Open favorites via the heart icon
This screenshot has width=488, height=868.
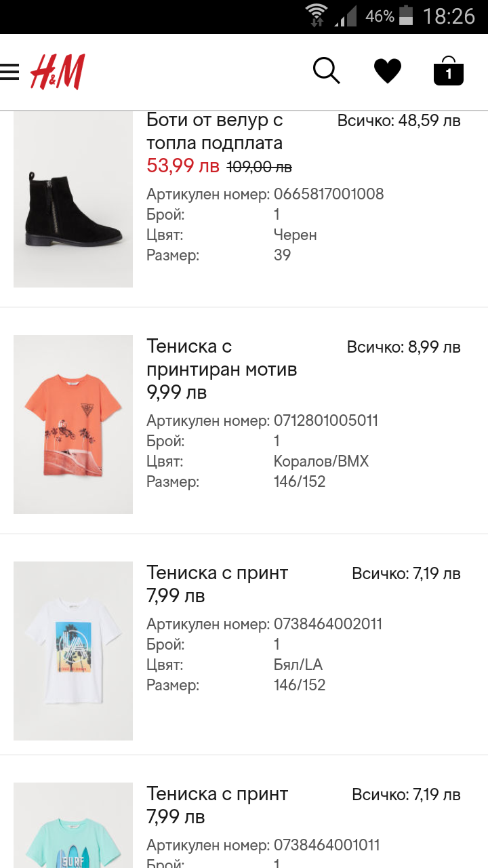click(x=388, y=71)
